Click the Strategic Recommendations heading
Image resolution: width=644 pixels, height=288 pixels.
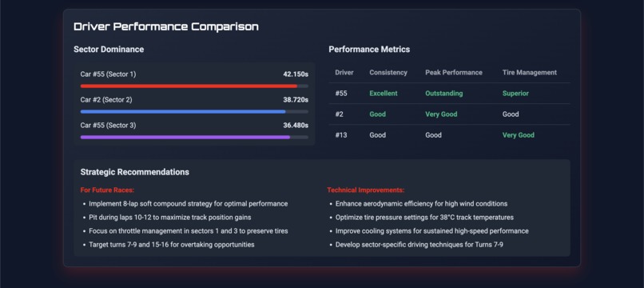click(135, 172)
